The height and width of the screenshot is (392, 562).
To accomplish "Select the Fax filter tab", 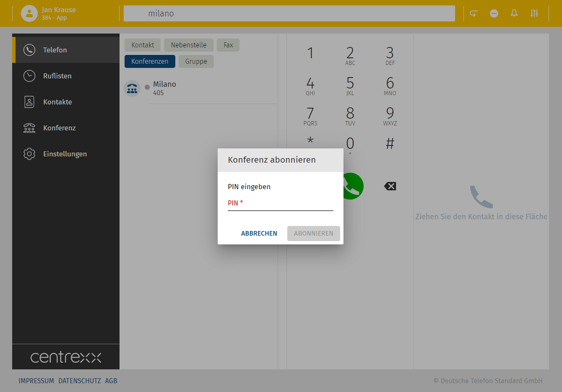I will [228, 45].
